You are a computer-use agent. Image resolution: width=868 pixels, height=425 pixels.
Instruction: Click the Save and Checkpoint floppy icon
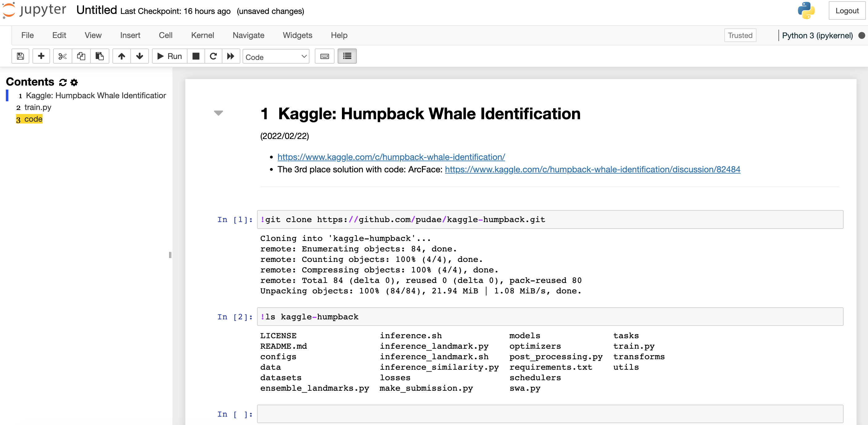(x=20, y=56)
